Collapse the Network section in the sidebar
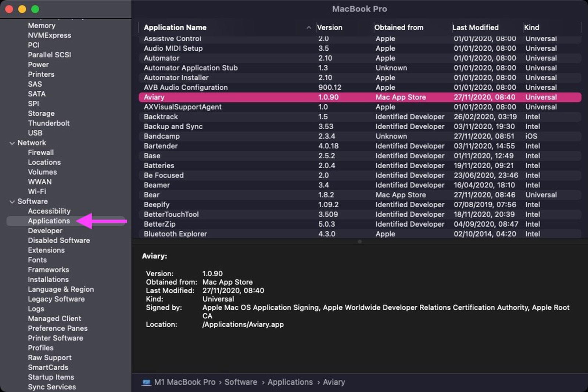The image size is (588, 392). pyautogui.click(x=12, y=143)
